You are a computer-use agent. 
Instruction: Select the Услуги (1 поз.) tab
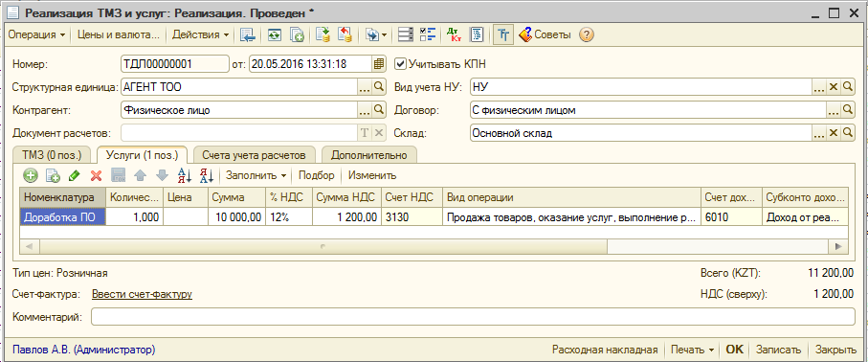(x=142, y=155)
